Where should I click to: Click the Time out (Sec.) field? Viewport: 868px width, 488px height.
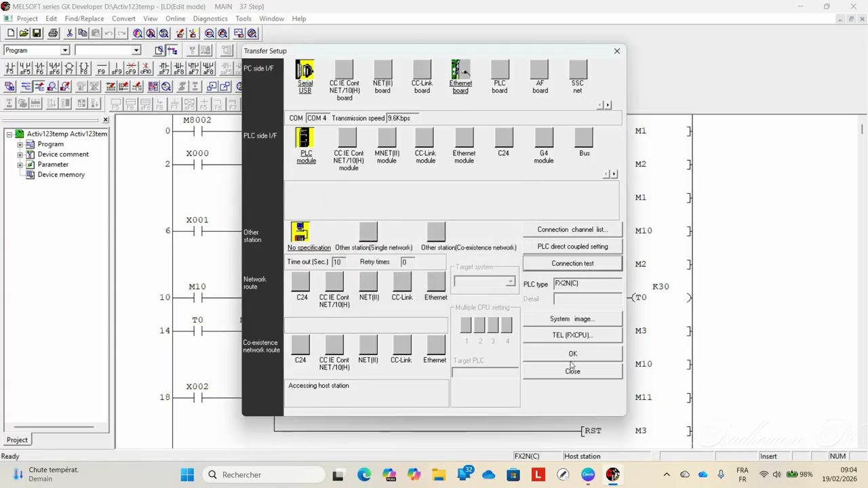pos(338,262)
